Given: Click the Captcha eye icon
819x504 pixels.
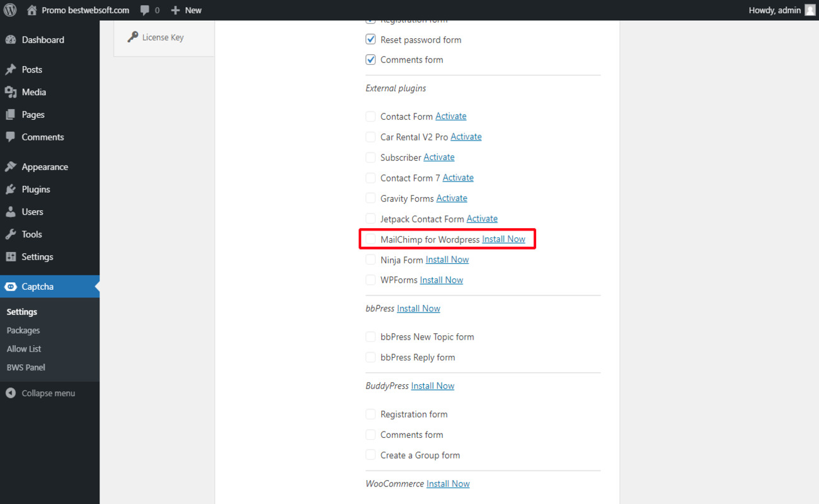Looking at the screenshot, I should point(11,287).
